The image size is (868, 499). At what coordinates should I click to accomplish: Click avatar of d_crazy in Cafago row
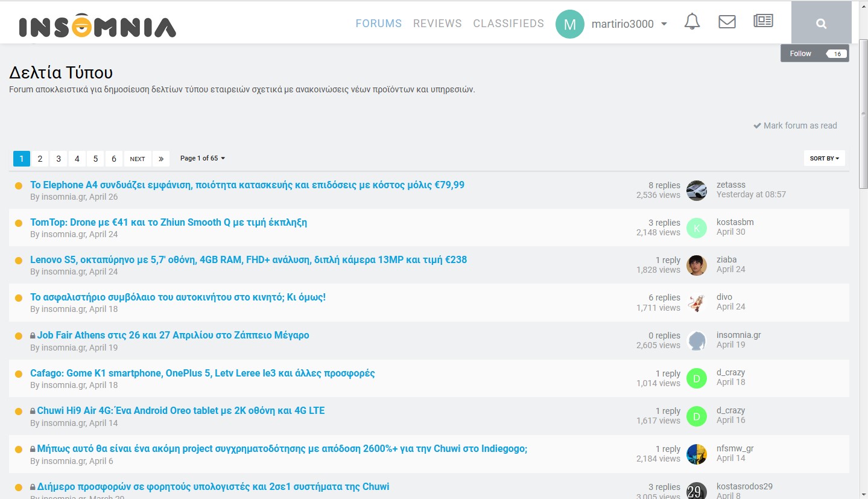click(697, 378)
